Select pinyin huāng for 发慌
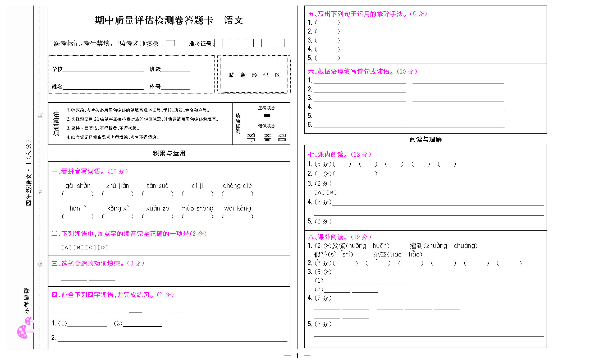The height and width of the screenshot is (364, 595). pos(357,246)
